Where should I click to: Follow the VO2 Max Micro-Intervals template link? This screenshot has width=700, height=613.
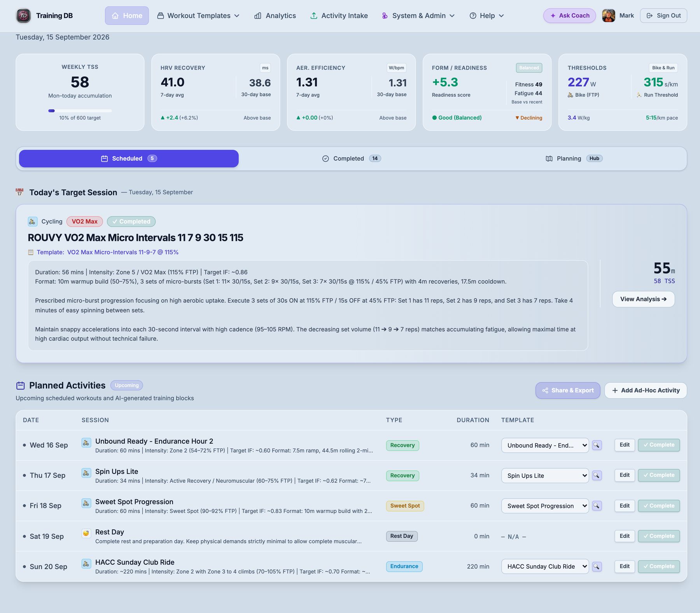(x=123, y=252)
